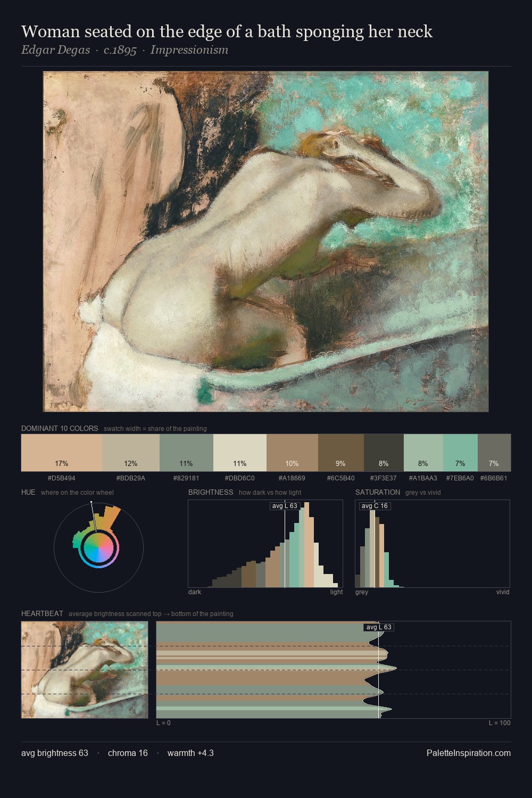Image resolution: width=532 pixels, height=798 pixels.
Task: Pick the #829181 grey-green swatch
Action: 186,453
